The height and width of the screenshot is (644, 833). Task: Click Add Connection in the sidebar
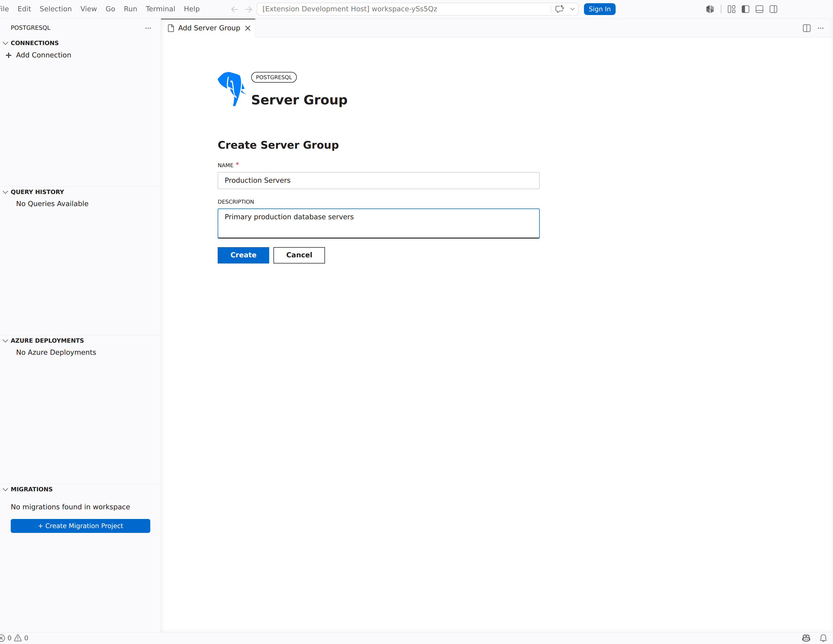click(x=43, y=55)
